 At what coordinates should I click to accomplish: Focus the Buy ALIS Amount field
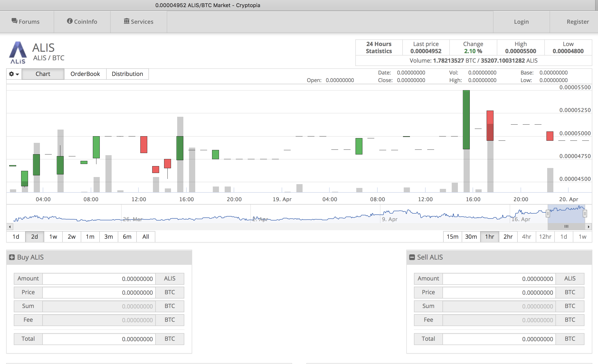[x=99, y=279]
